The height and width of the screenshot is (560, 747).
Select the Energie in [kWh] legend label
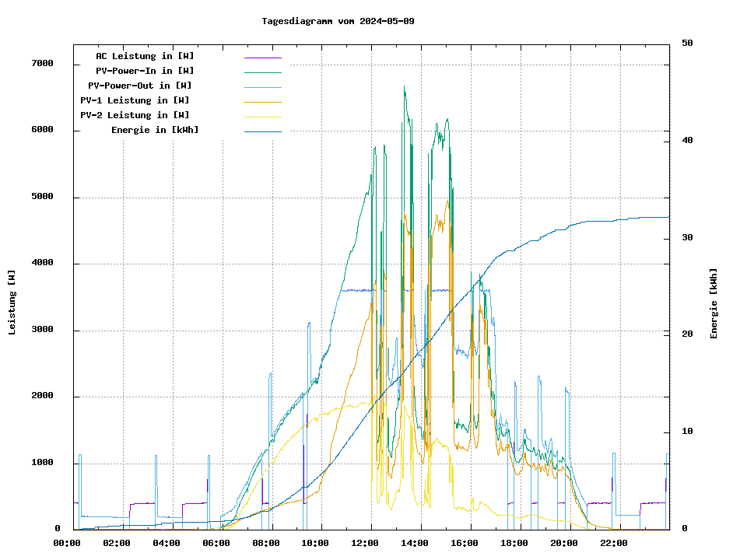pyautogui.click(x=155, y=130)
